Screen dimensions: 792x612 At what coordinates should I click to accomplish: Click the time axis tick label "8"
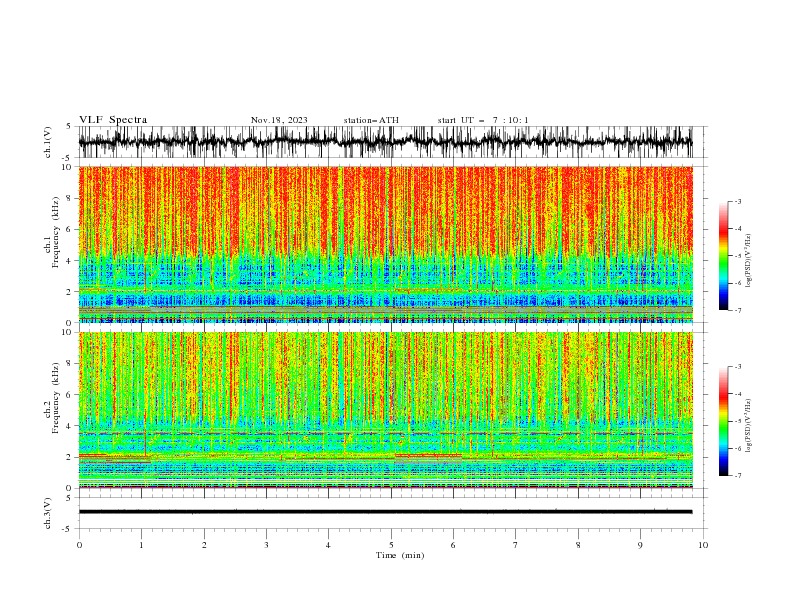(x=578, y=545)
